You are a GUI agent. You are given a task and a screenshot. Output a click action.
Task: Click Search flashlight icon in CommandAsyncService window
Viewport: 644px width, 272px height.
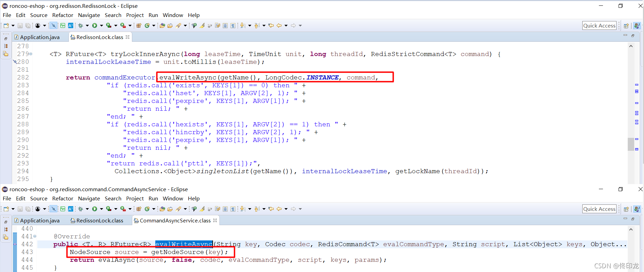click(178, 209)
